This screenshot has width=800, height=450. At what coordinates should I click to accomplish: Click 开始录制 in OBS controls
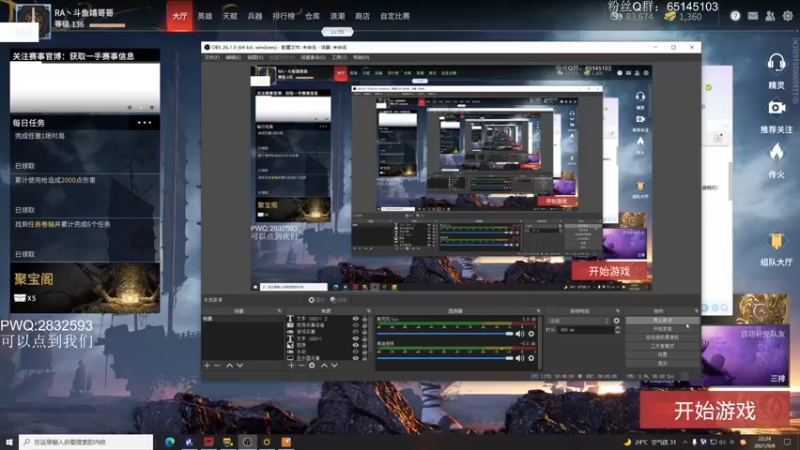click(662, 329)
